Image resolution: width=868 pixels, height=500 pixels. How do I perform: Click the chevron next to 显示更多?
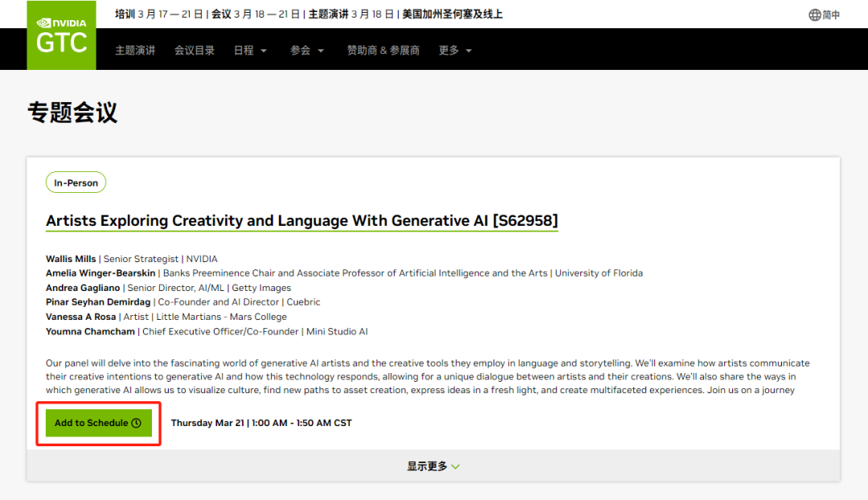pyautogui.click(x=456, y=467)
